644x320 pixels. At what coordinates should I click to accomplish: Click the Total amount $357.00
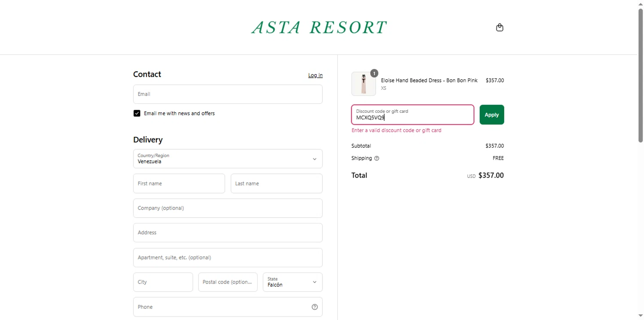click(x=491, y=175)
